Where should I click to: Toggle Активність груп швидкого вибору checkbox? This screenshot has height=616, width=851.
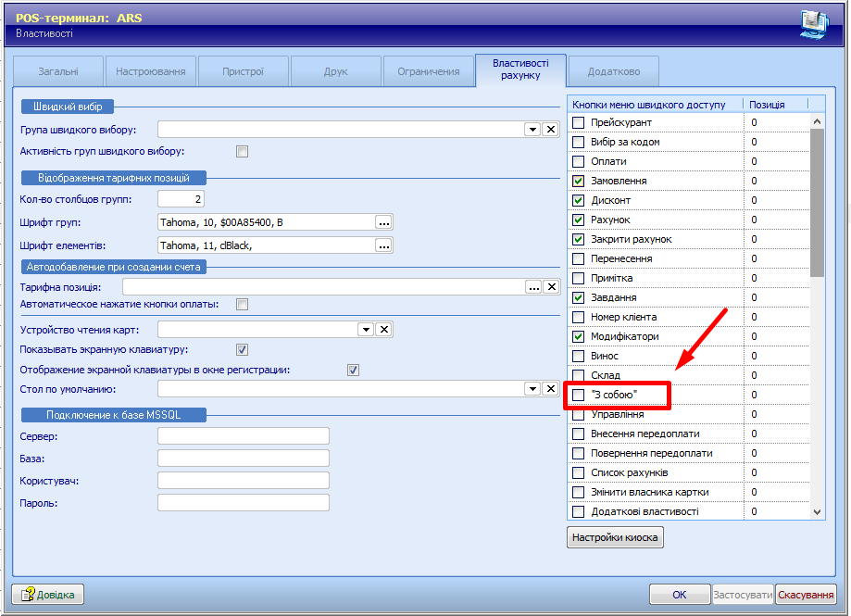243,151
